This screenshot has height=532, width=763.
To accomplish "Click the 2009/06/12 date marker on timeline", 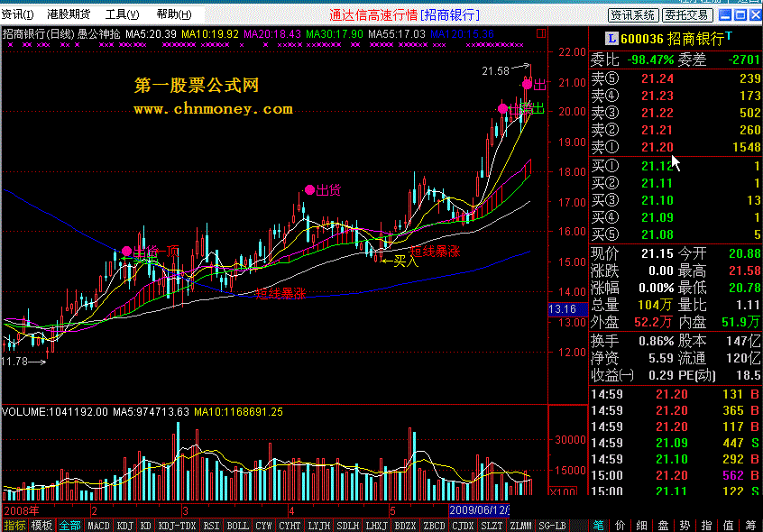I will coord(479,510).
